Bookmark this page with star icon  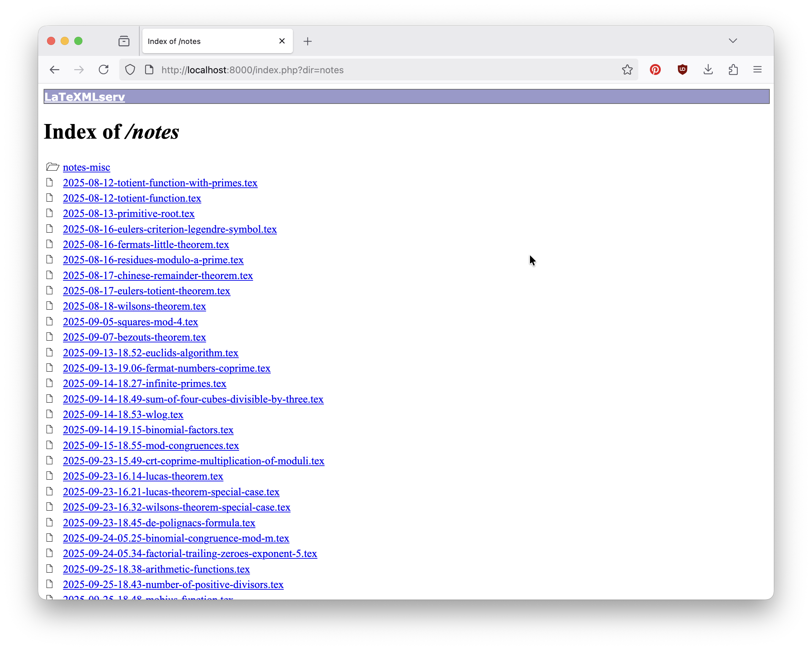coord(627,70)
